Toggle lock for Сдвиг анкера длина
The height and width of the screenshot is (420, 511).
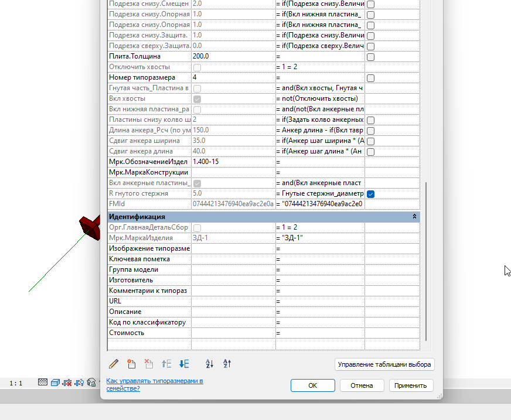point(370,152)
